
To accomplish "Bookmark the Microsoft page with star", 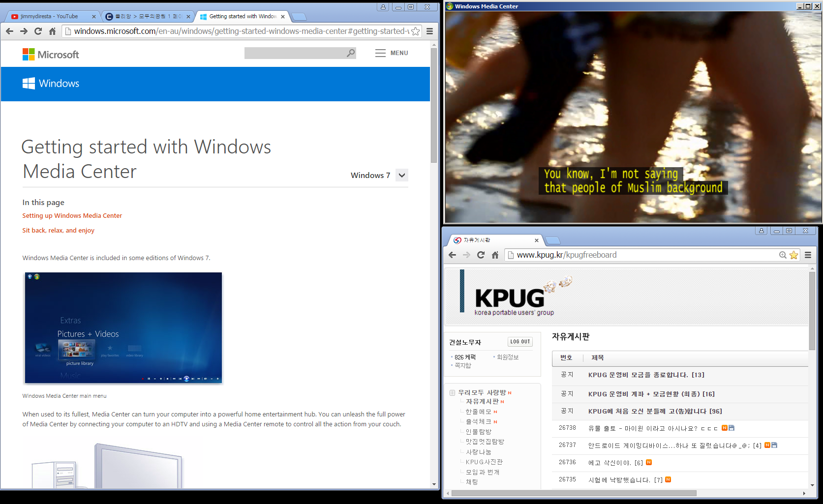I will (416, 31).
